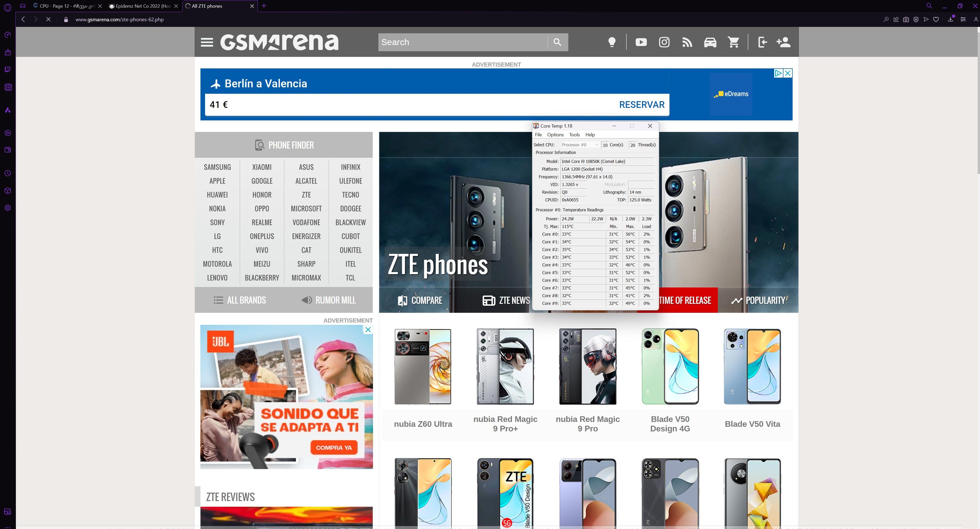Open Core Temp Options menu
Screen dimensions: 980x529
[555, 135]
